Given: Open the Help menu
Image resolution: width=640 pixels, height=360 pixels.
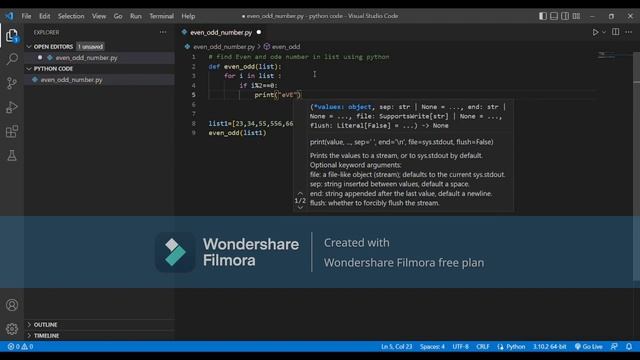Looking at the screenshot, I should [x=188, y=16].
